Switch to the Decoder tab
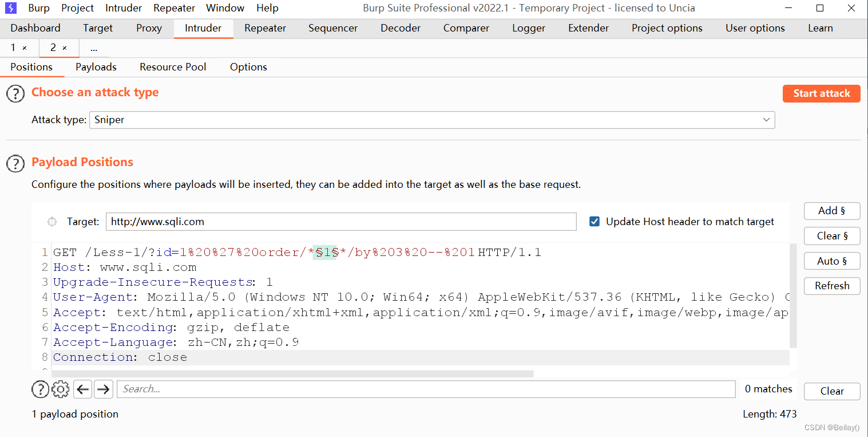Screen dimensions: 868x437 (x=401, y=28)
